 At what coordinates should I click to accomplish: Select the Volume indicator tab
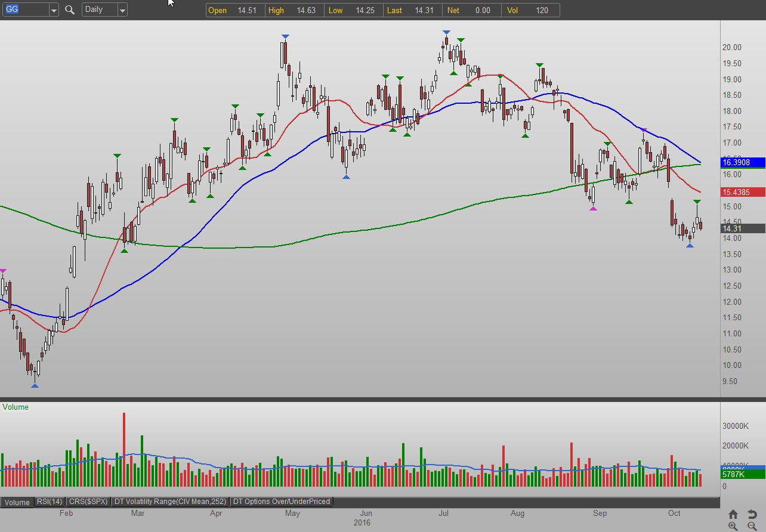[x=17, y=502]
